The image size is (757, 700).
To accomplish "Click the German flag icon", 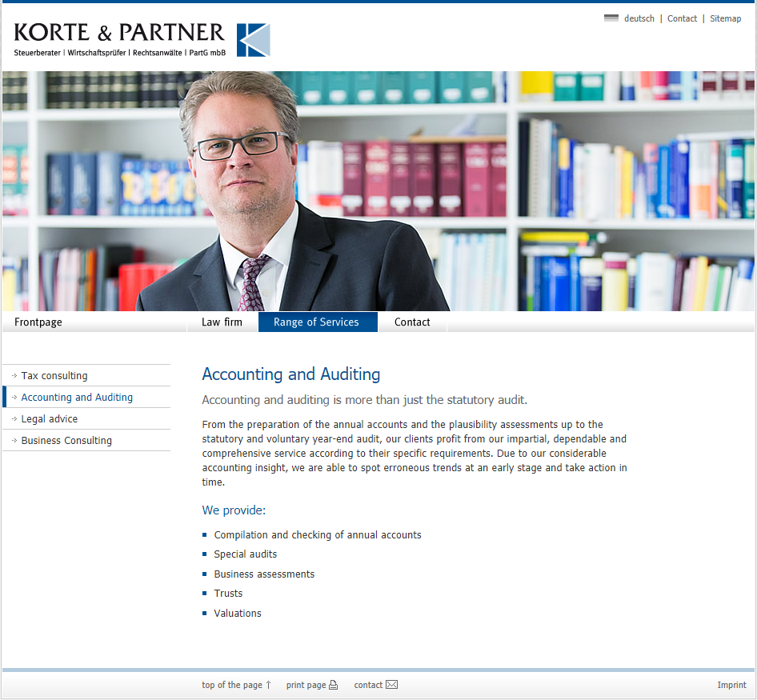I will pyautogui.click(x=611, y=18).
